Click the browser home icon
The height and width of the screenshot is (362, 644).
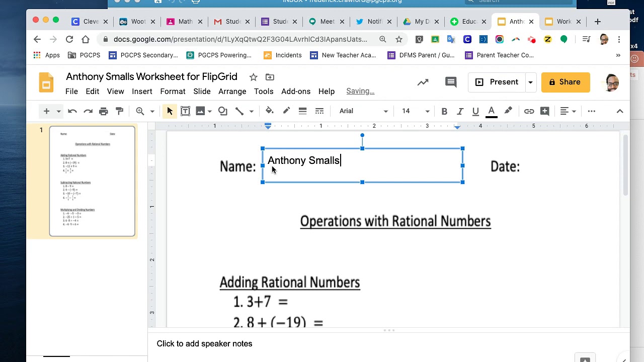point(86,39)
